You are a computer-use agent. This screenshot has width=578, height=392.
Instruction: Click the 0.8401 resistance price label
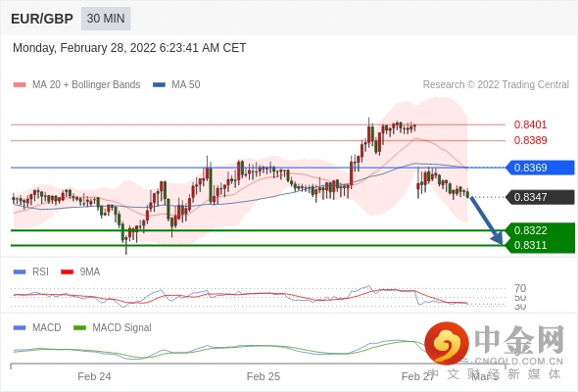(x=530, y=124)
